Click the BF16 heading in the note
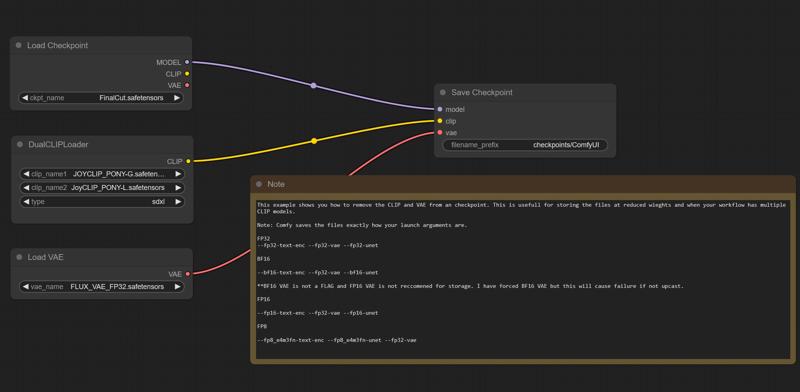 tap(263, 259)
